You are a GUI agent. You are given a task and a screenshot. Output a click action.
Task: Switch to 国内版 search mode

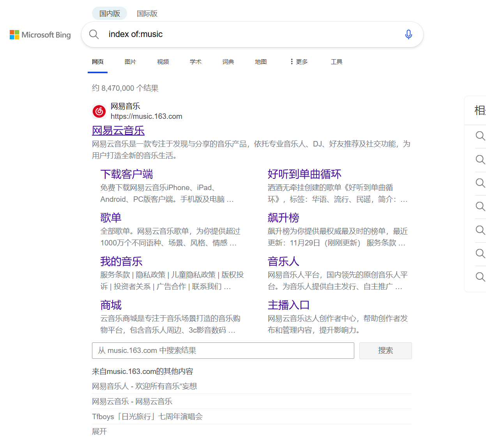110,14
